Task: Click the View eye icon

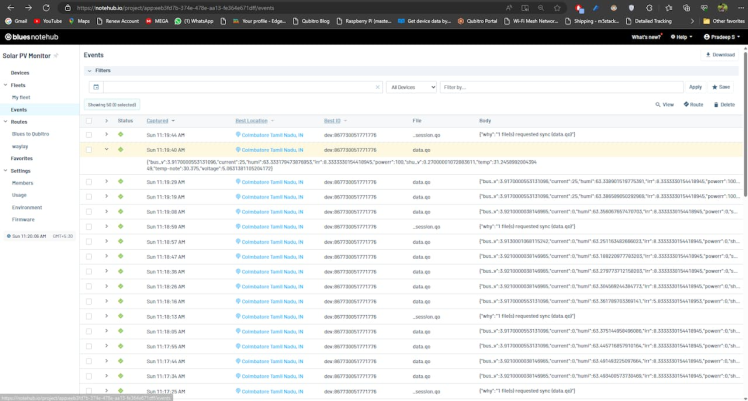Action: [657, 104]
